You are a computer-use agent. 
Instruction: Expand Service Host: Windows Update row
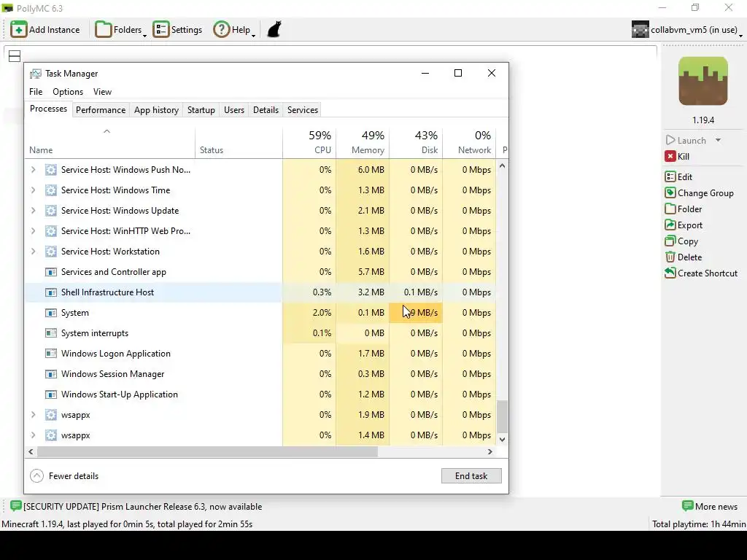click(33, 211)
